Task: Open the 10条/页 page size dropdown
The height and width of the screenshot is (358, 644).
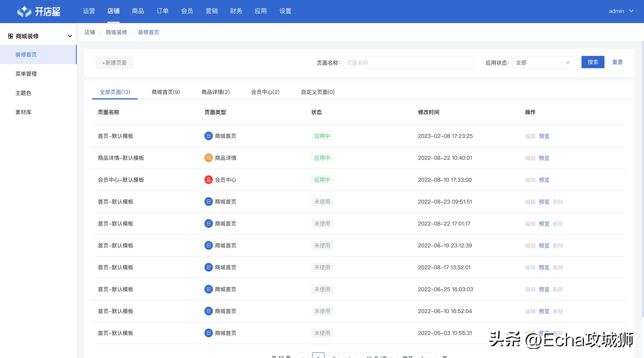Action: pos(380,356)
